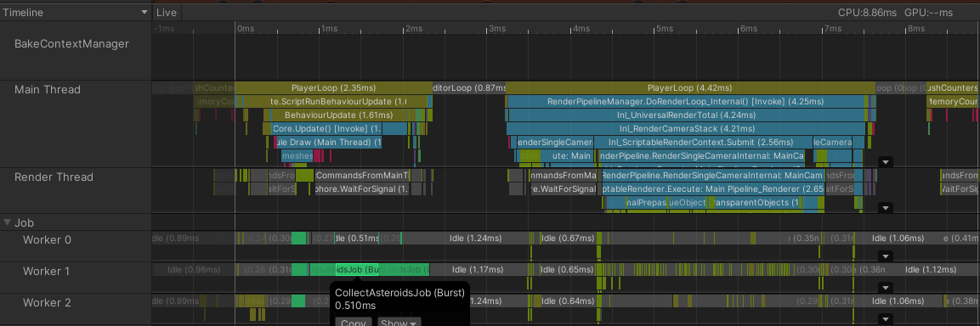
Task: Click the BakeContextManager thread label
Action: [x=72, y=43]
